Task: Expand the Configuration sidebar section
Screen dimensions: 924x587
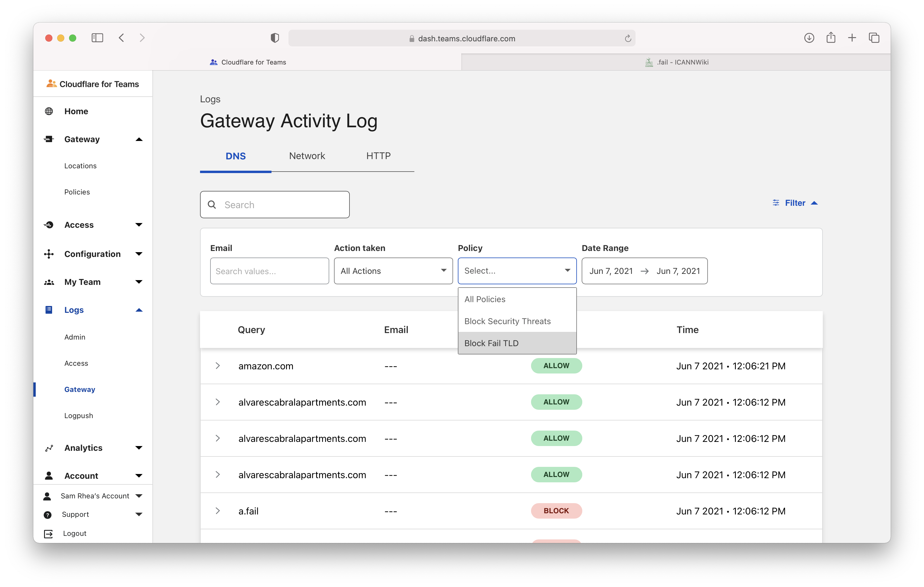Action: tap(139, 254)
